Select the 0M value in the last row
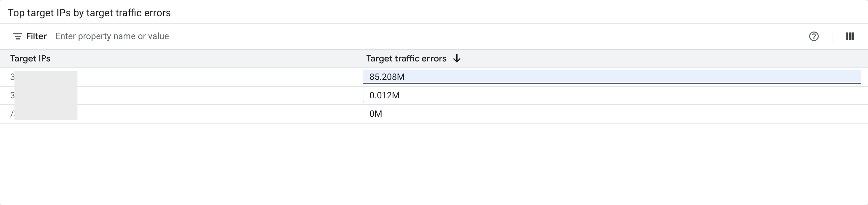The height and width of the screenshot is (205, 868). point(376,114)
